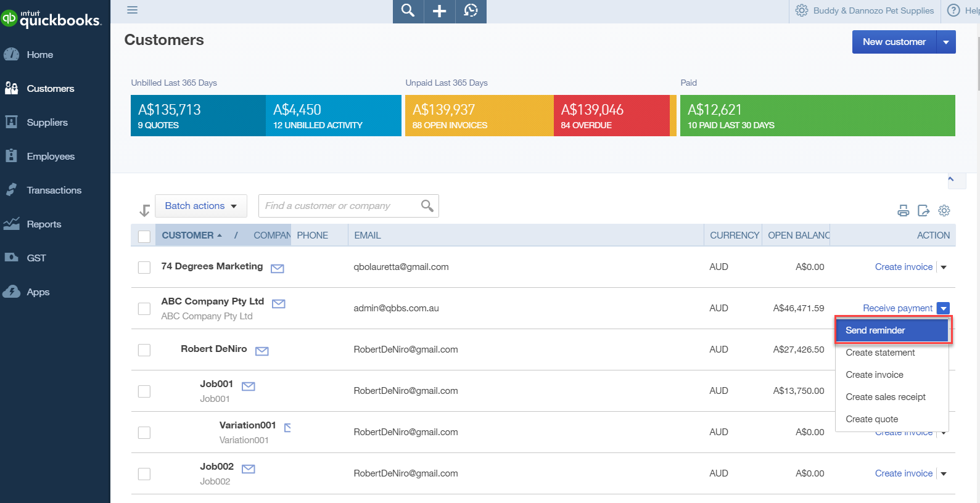
Task: Check the Robert DeNiro row checkbox
Action: point(144,350)
